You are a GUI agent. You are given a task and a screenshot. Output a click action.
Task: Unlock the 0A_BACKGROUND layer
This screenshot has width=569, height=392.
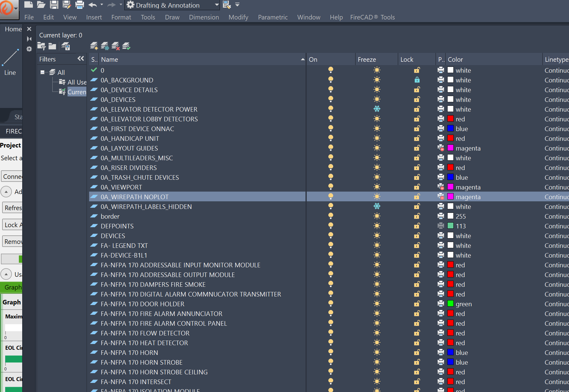417,80
